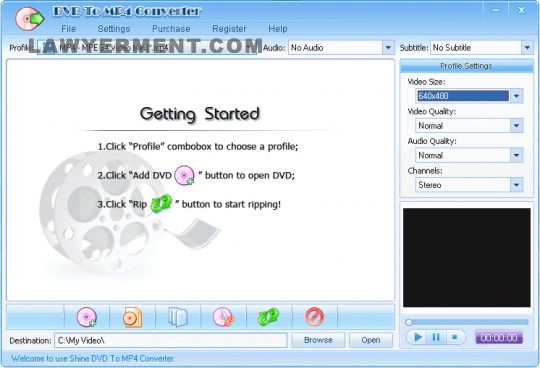Click the Browse button
The height and width of the screenshot is (368, 540).
(x=318, y=340)
